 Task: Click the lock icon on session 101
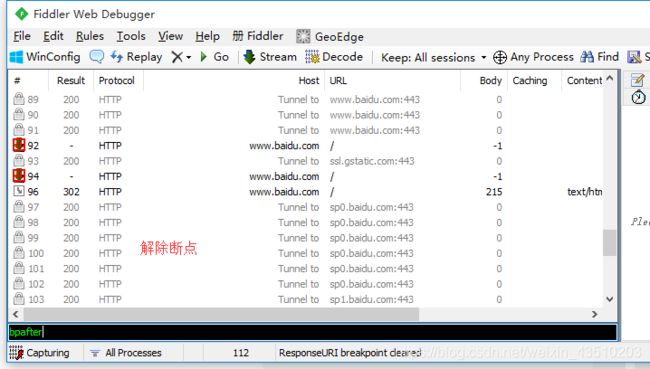[19, 268]
